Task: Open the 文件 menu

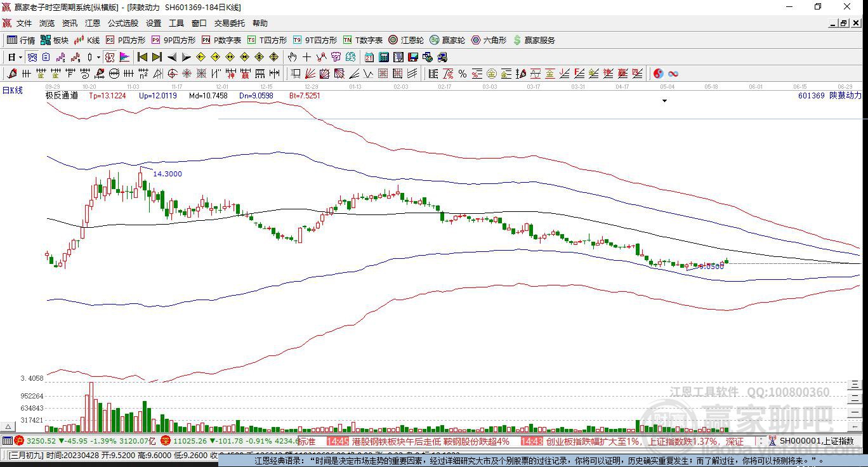Action: 24,23
